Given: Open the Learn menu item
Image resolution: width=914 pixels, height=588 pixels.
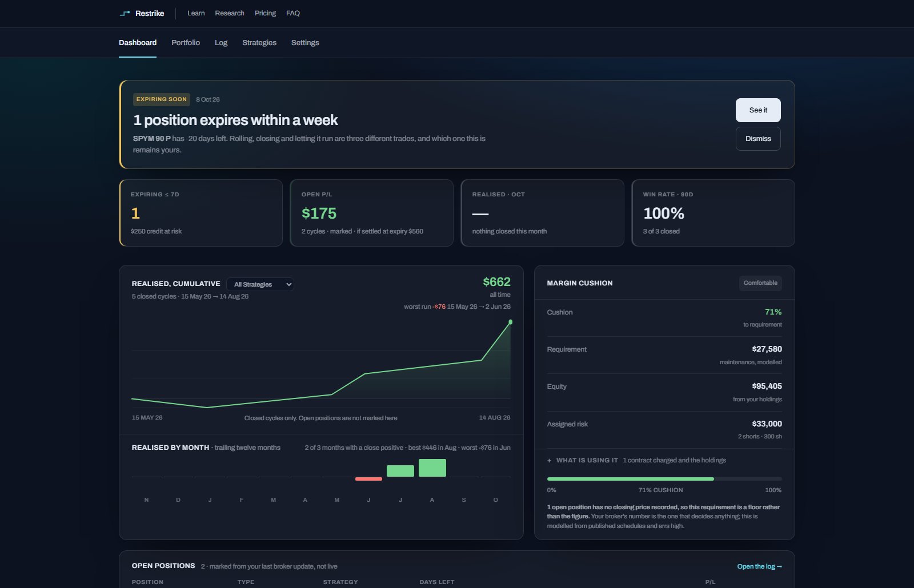Looking at the screenshot, I should (196, 13).
